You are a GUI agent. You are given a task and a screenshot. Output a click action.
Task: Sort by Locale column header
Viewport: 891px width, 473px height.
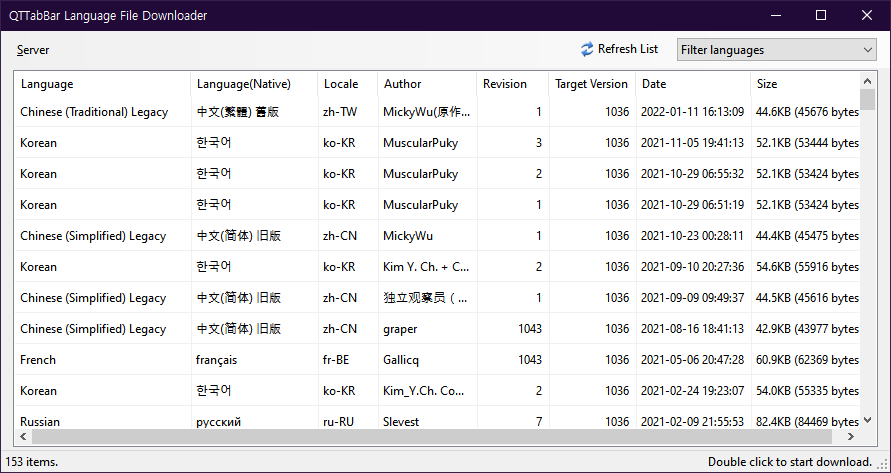tap(347, 84)
